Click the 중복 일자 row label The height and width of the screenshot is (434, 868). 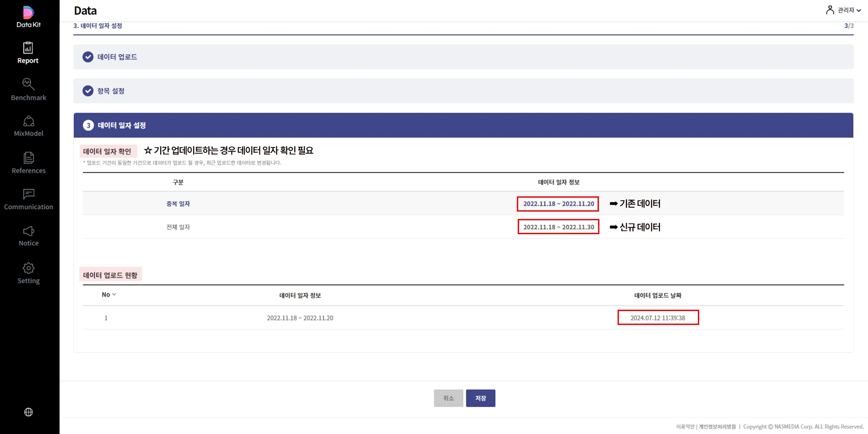[178, 204]
